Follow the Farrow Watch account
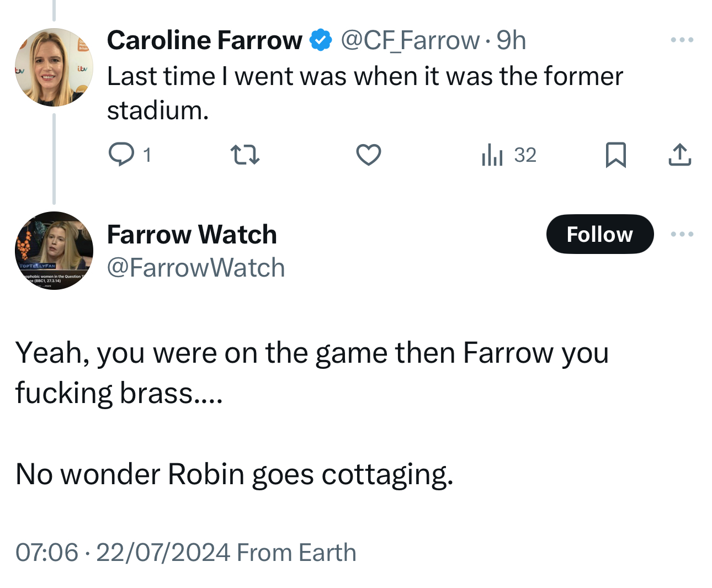The height and width of the screenshot is (588, 712). point(599,234)
